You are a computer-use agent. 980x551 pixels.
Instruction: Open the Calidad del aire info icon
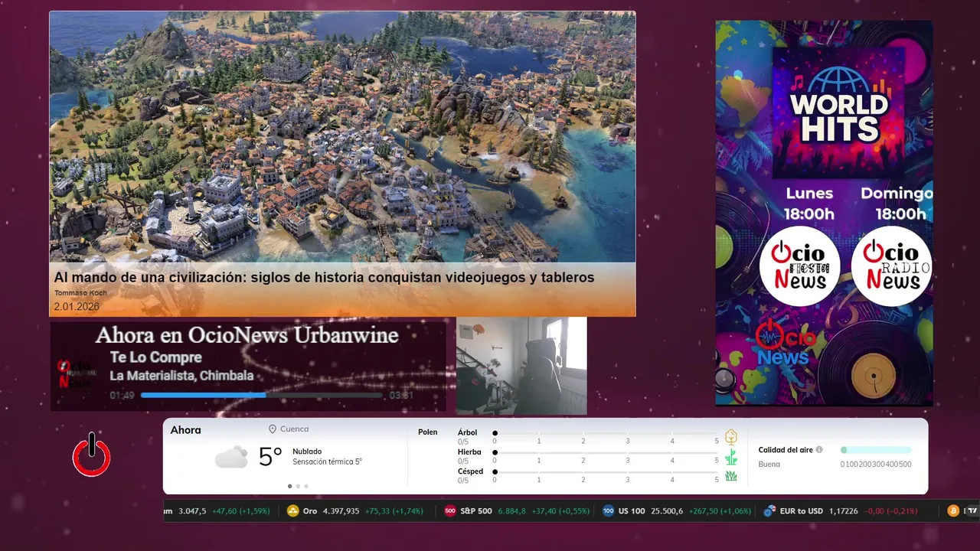coord(819,450)
